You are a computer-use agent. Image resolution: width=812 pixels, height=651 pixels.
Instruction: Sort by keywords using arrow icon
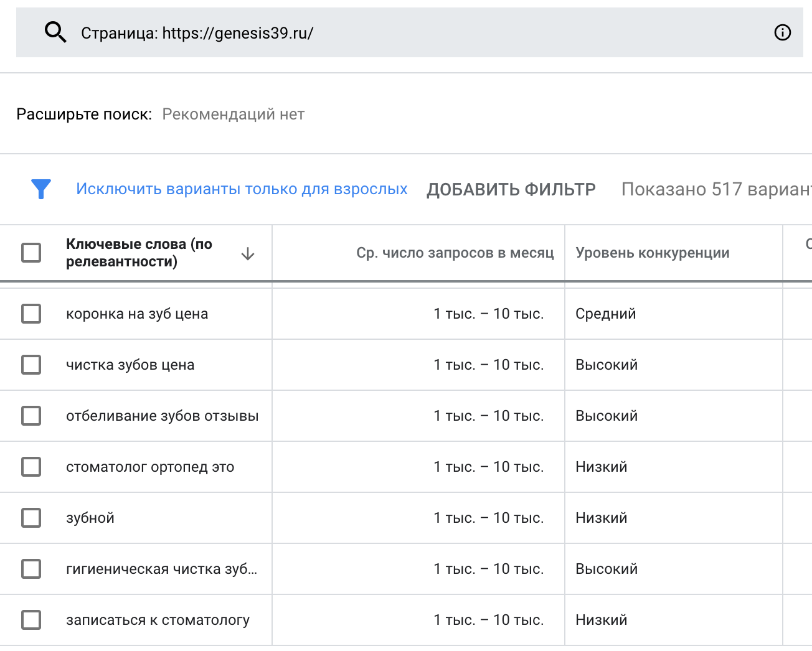[248, 253]
